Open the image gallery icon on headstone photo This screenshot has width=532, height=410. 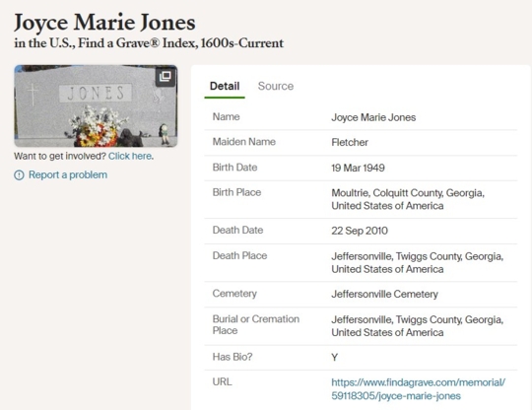[x=166, y=76]
